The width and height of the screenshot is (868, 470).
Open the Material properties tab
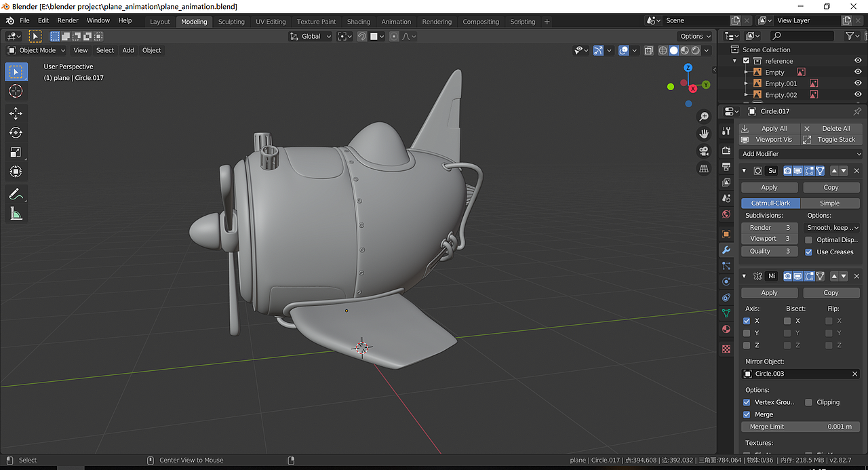pos(726,330)
